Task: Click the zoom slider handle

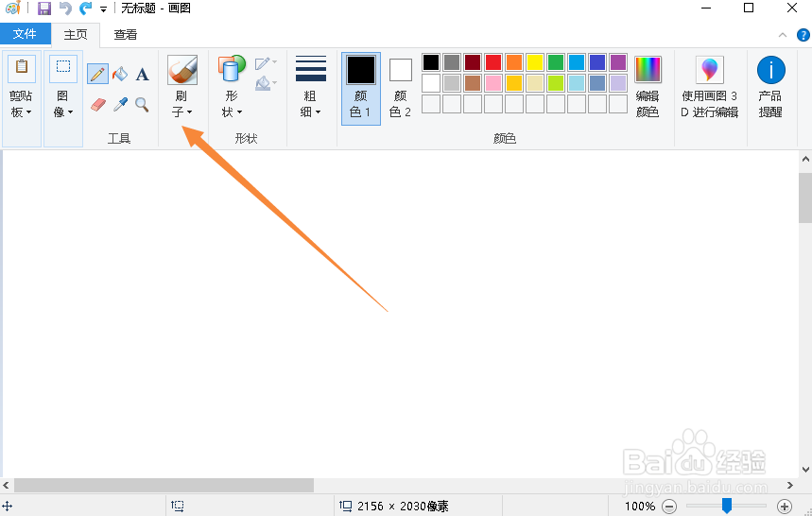Action: coord(727,506)
